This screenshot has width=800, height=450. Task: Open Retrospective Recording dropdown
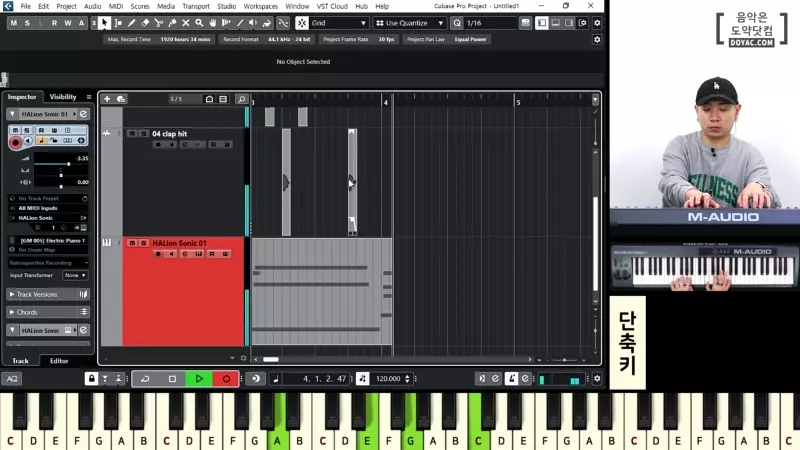tap(49, 263)
